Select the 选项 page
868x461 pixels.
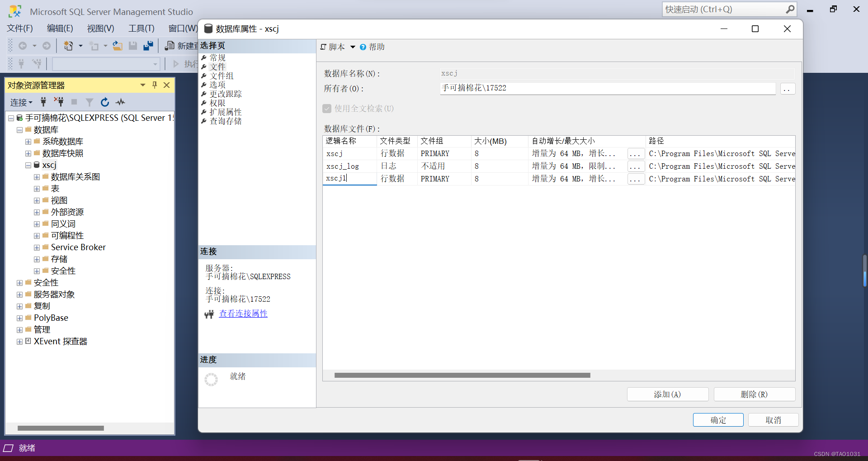coord(217,85)
